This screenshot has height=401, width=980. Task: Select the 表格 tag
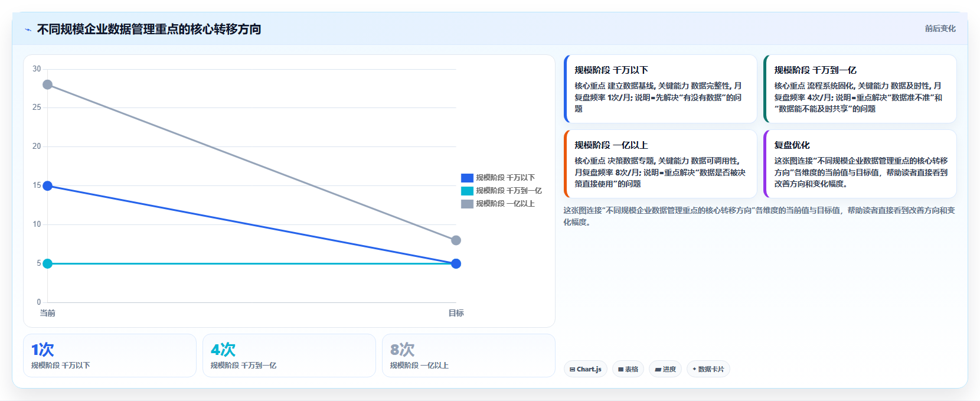(628, 369)
